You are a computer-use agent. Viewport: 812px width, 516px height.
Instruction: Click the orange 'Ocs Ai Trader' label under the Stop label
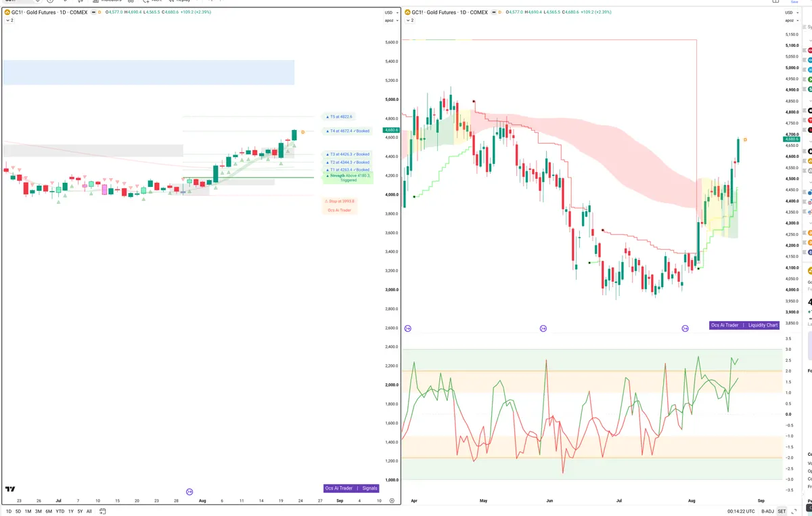point(340,211)
